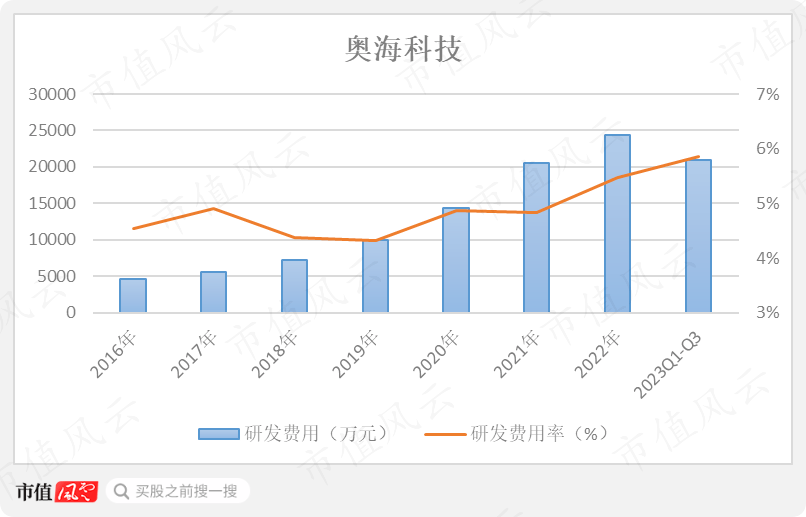Click the blue bar legend swatch
Image resolution: width=806 pixels, height=517 pixels.
point(219,434)
